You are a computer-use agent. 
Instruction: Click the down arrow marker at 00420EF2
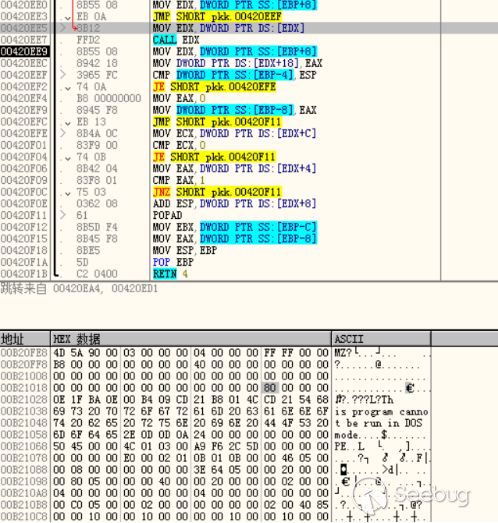click(x=68, y=88)
